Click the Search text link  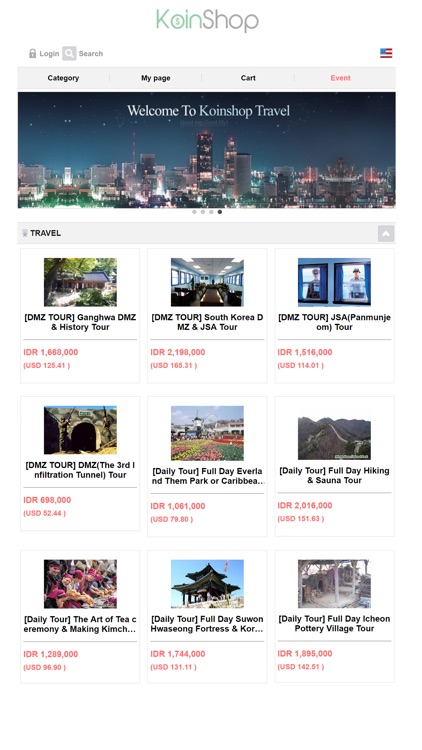click(x=91, y=54)
